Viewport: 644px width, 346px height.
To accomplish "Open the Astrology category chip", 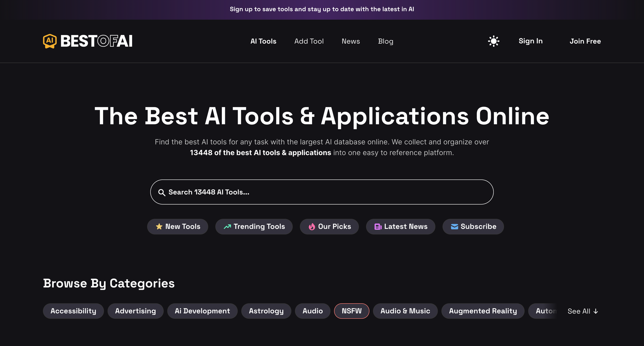I will click(x=266, y=311).
